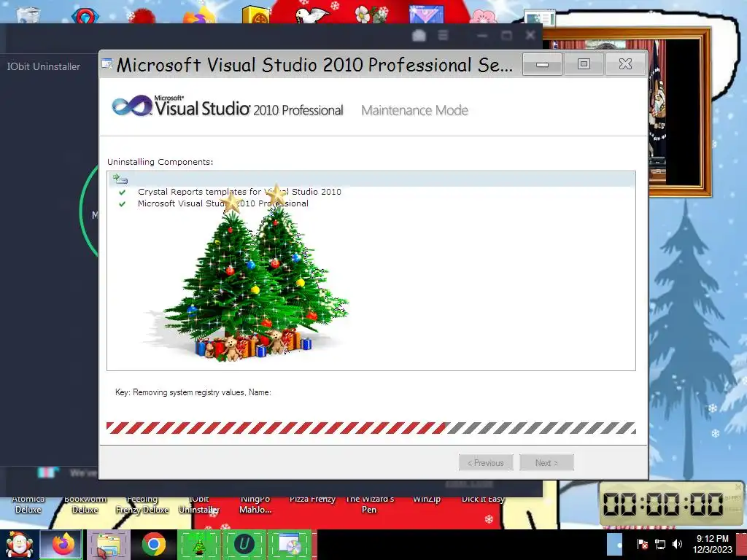Screen dimensions: 747x560
Task: Open the WinZip desktop shortcut
Action: tap(426, 499)
